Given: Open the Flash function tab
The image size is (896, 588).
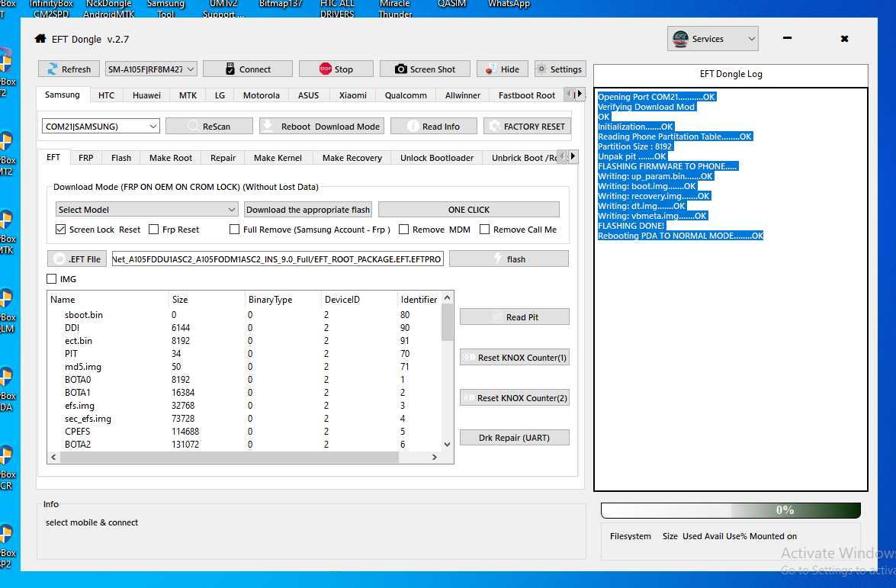Looking at the screenshot, I should click(121, 158).
